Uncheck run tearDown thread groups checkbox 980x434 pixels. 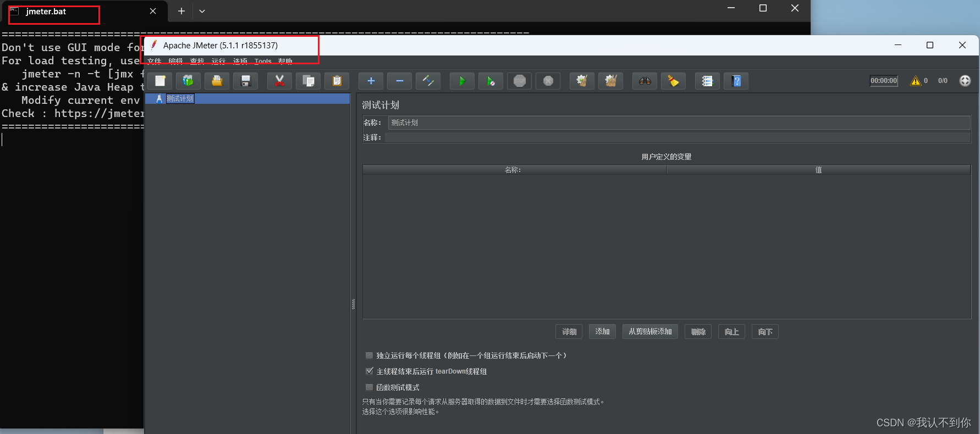370,371
